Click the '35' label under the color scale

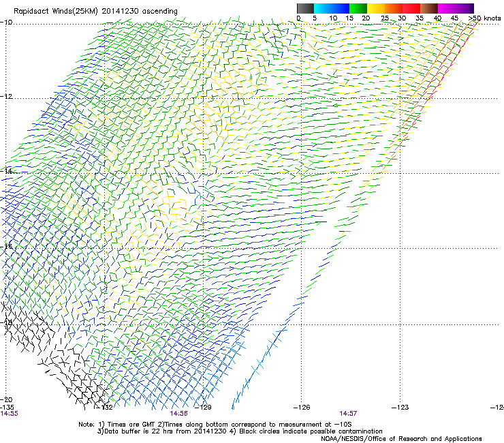tap(420, 18)
